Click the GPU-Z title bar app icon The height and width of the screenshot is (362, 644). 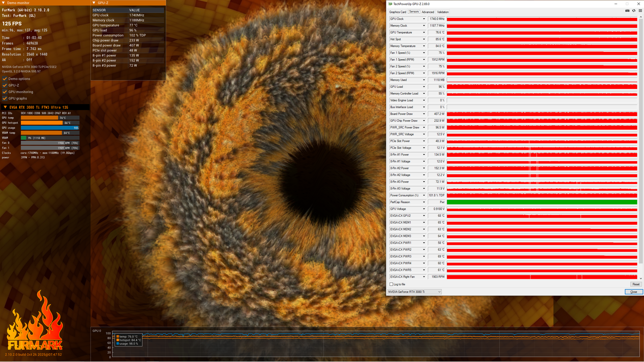click(390, 4)
